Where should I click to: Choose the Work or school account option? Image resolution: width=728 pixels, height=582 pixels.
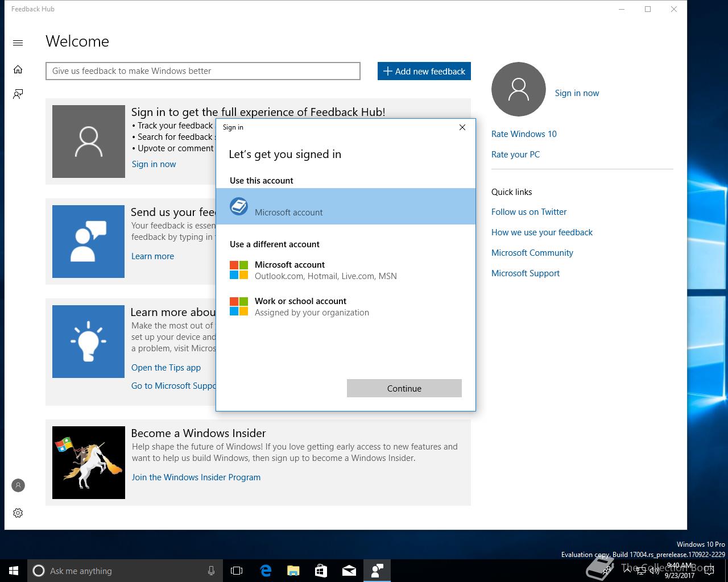tap(346, 306)
